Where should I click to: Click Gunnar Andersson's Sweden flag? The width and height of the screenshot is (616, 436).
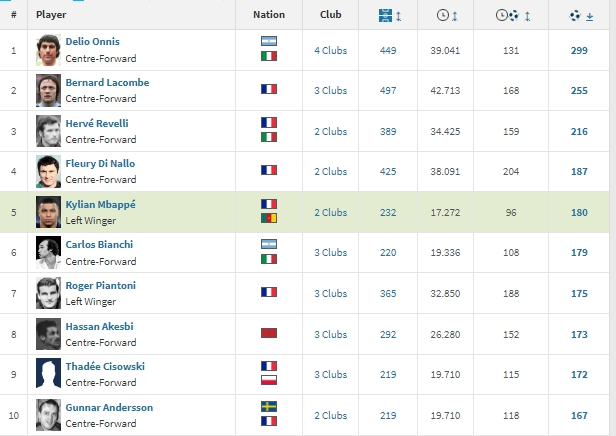click(269, 407)
